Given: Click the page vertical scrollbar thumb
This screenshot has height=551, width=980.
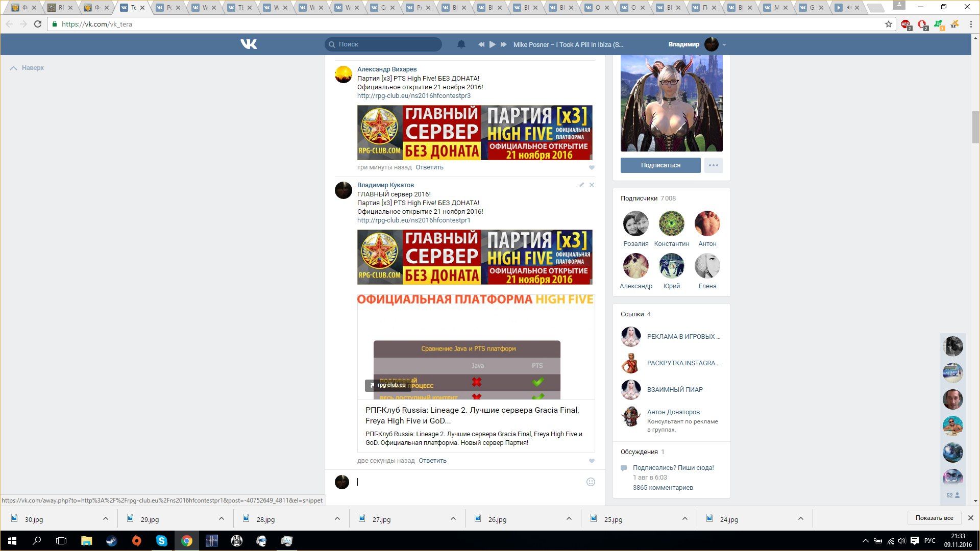Looking at the screenshot, I should coord(975,128).
